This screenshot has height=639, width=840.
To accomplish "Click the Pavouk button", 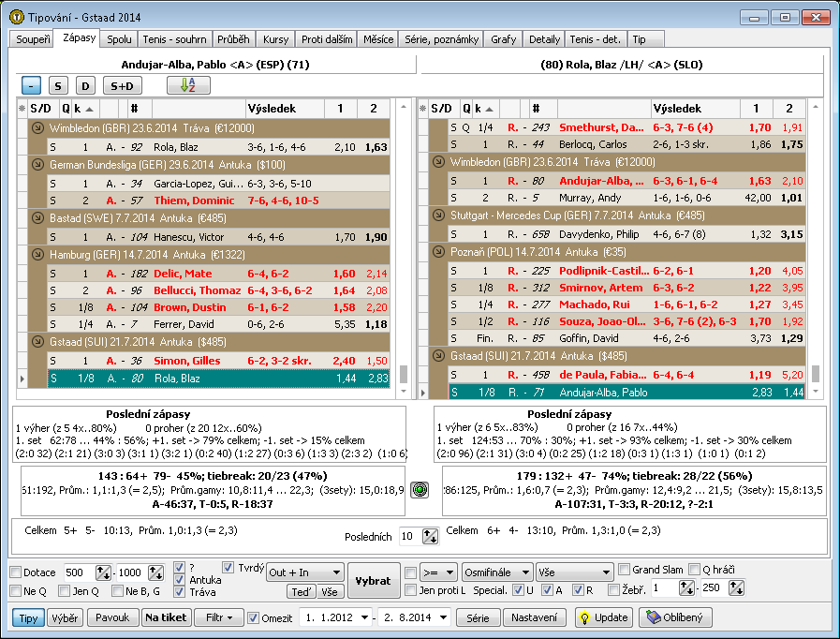I will [112, 617].
